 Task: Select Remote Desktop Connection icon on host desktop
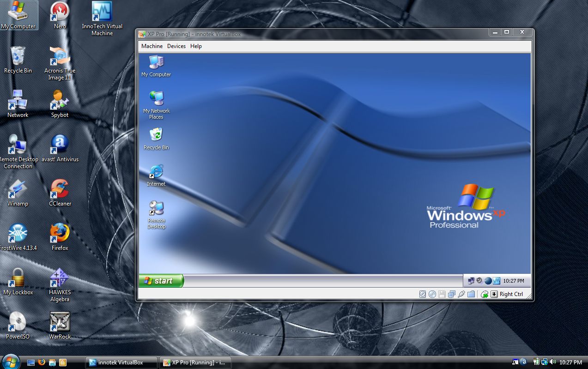pyautogui.click(x=18, y=152)
